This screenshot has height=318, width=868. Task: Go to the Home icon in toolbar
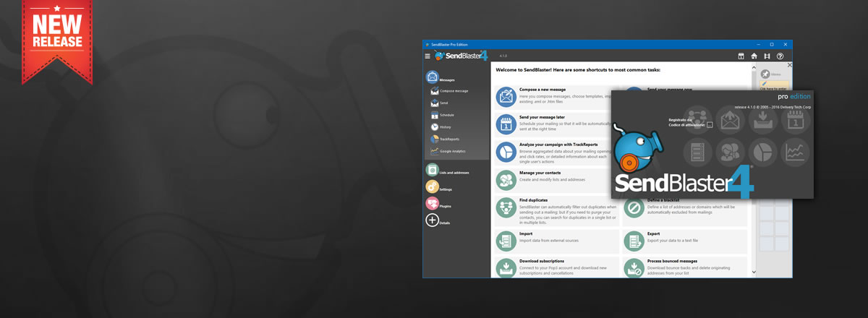pyautogui.click(x=754, y=56)
